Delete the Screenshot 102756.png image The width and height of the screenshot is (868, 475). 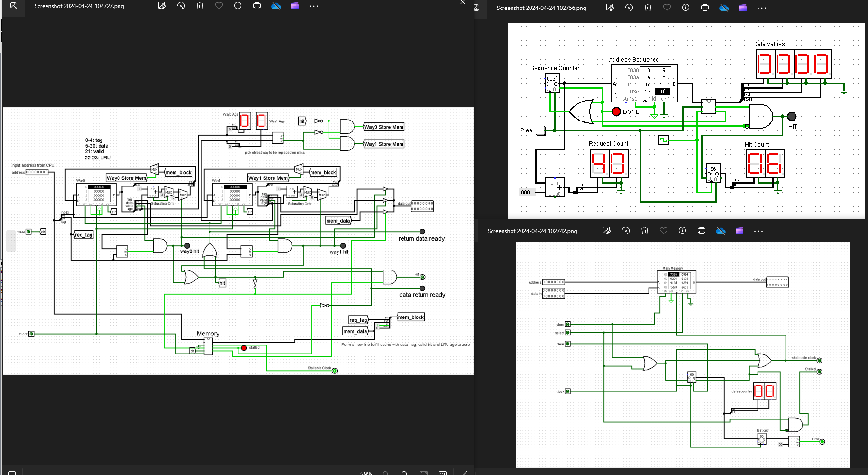point(648,8)
